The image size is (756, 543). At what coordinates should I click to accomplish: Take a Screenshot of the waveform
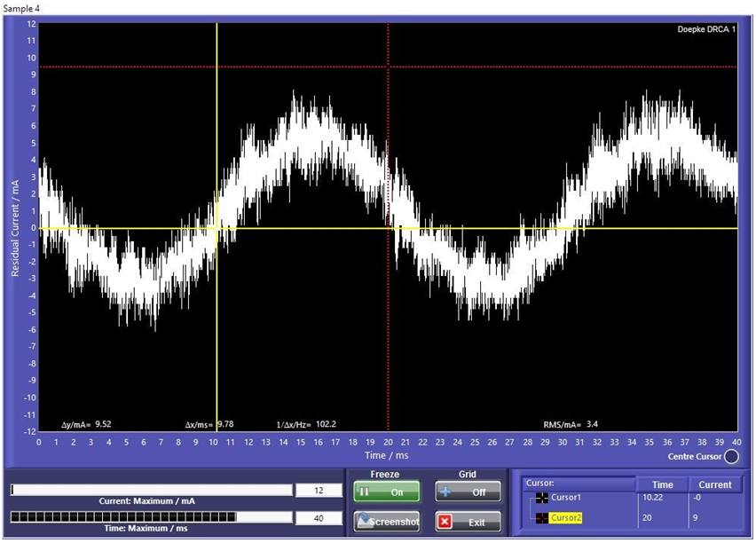[x=386, y=522]
